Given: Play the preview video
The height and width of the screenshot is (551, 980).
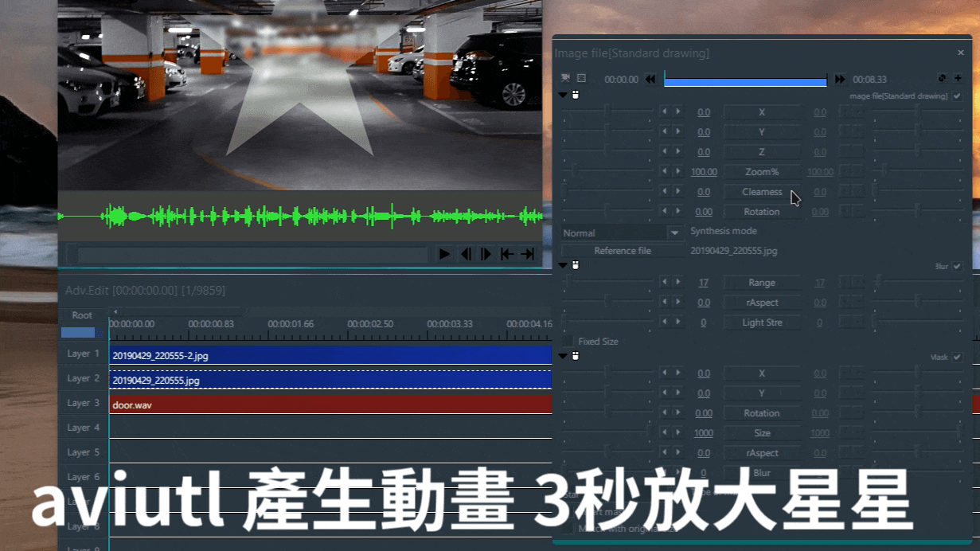Looking at the screenshot, I should (444, 254).
